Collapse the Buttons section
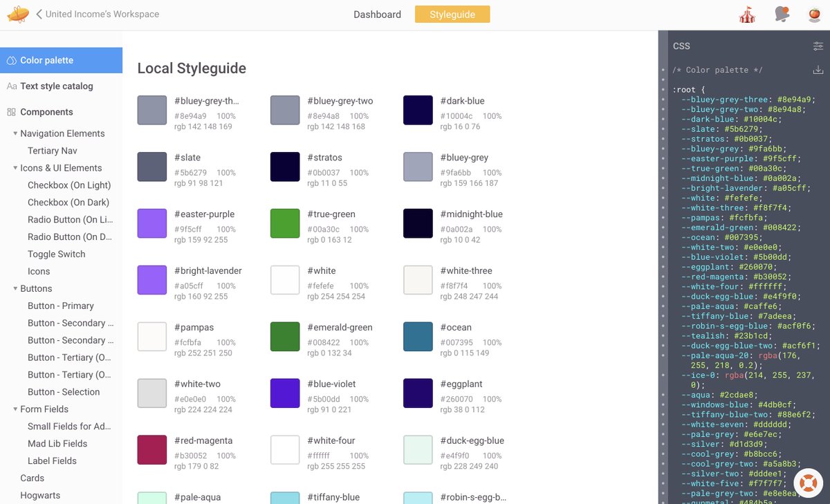This screenshot has height=504, width=830. point(16,288)
